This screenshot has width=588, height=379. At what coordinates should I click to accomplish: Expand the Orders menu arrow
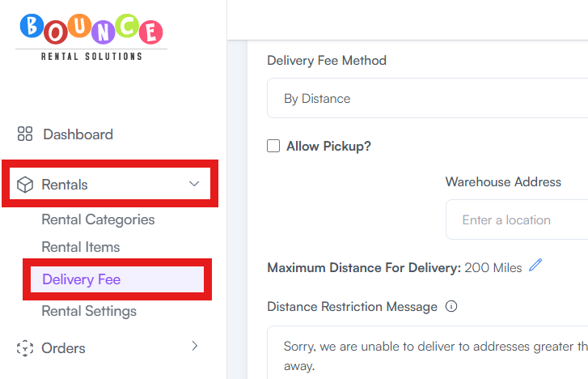pos(194,346)
